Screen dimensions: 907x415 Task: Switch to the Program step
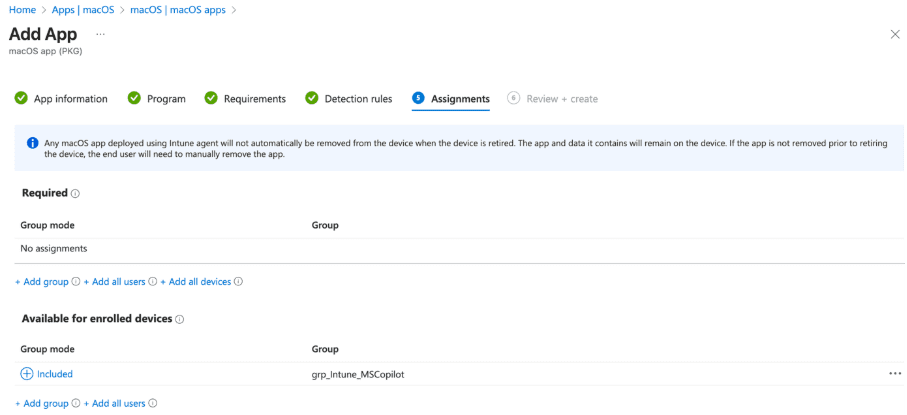click(x=157, y=99)
